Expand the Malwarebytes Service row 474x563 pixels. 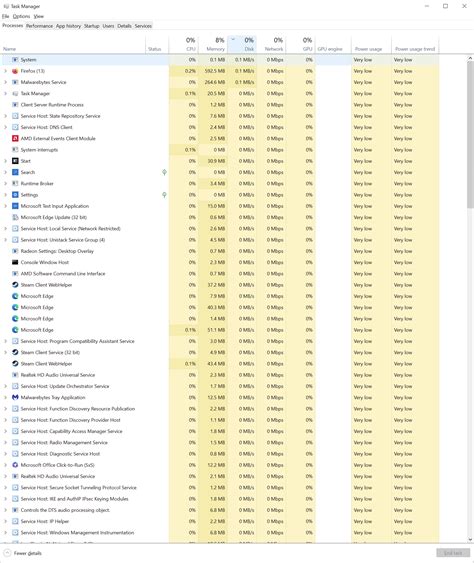tap(5, 82)
